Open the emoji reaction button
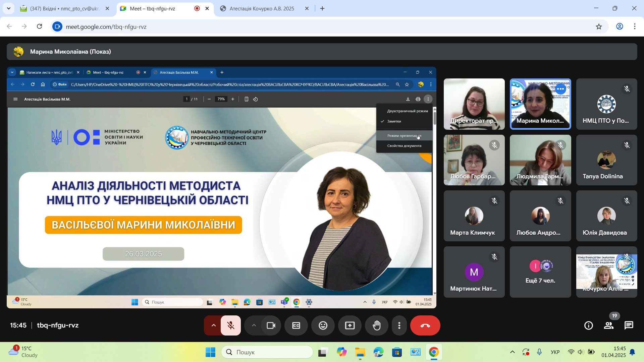The height and width of the screenshot is (362, 644). point(323,325)
